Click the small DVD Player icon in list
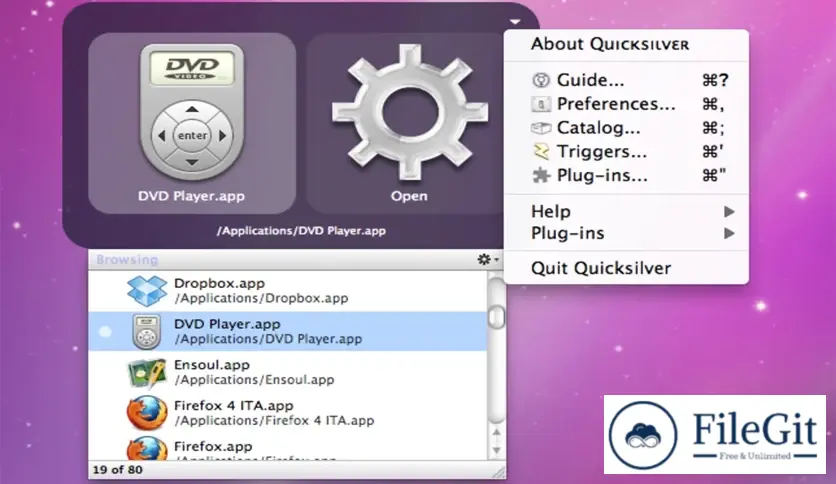The height and width of the screenshot is (484, 836). [x=147, y=332]
